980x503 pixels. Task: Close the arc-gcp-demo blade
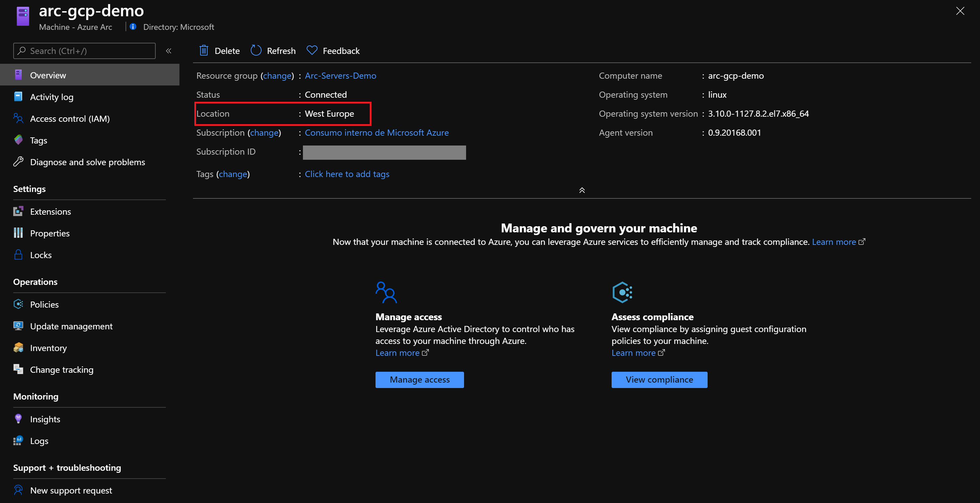pyautogui.click(x=960, y=11)
